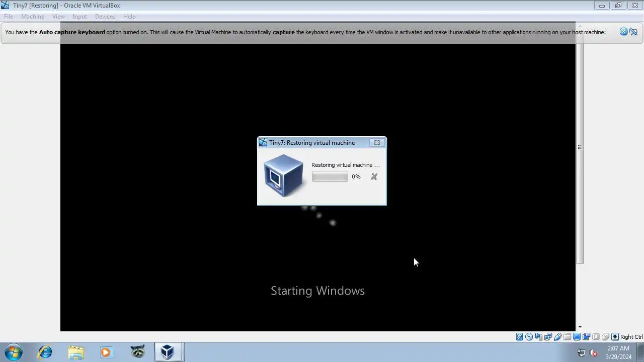Cancel the restoring operation with the X icon
644x362 pixels.
pos(374,176)
